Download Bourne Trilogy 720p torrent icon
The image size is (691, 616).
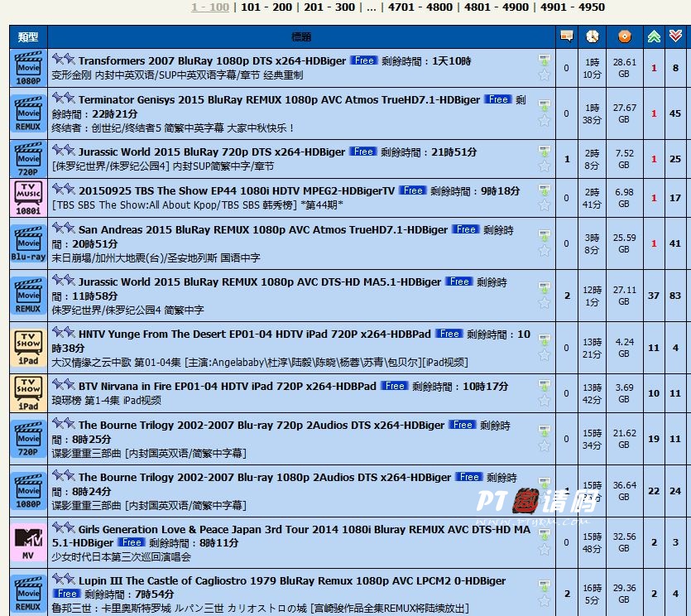pos(545,431)
